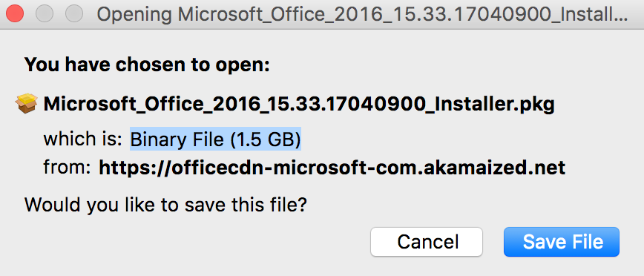Click the Save File button
The width and height of the screenshot is (644, 276).
tap(561, 242)
